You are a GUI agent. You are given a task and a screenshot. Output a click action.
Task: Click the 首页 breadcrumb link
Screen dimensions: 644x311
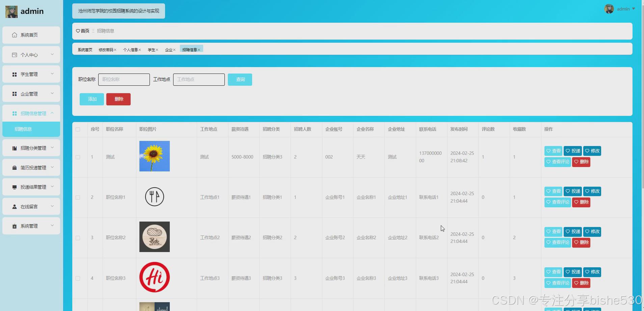85,31
